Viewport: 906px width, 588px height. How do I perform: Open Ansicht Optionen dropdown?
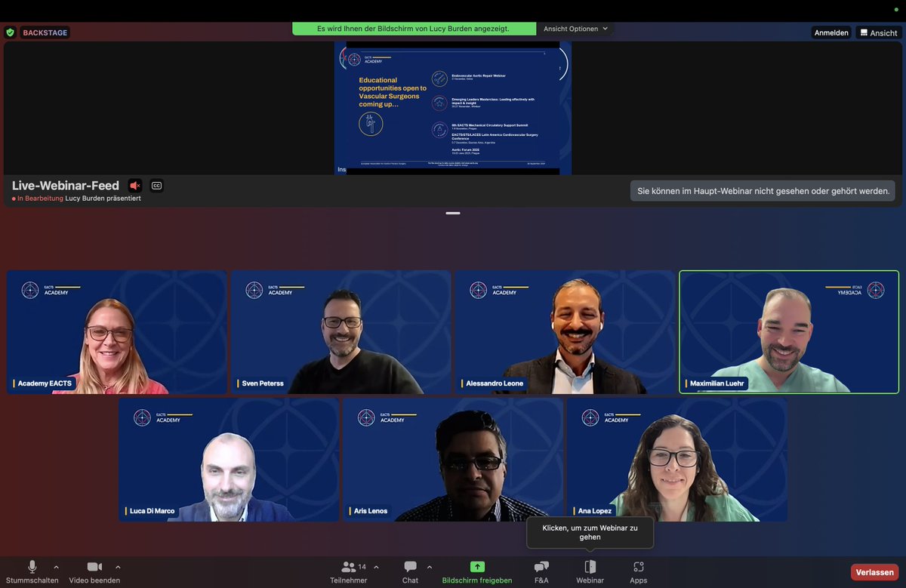pos(575,29)
